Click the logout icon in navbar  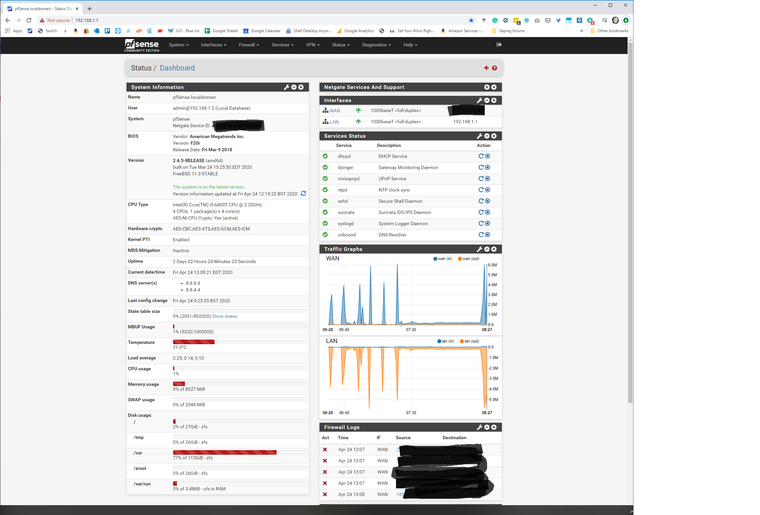click(499, 45)
